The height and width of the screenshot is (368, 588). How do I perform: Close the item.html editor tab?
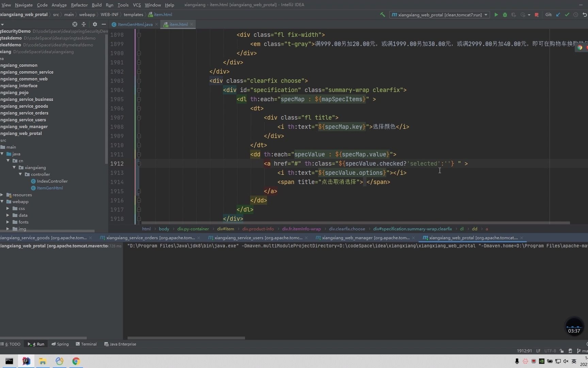coord(192,24)
